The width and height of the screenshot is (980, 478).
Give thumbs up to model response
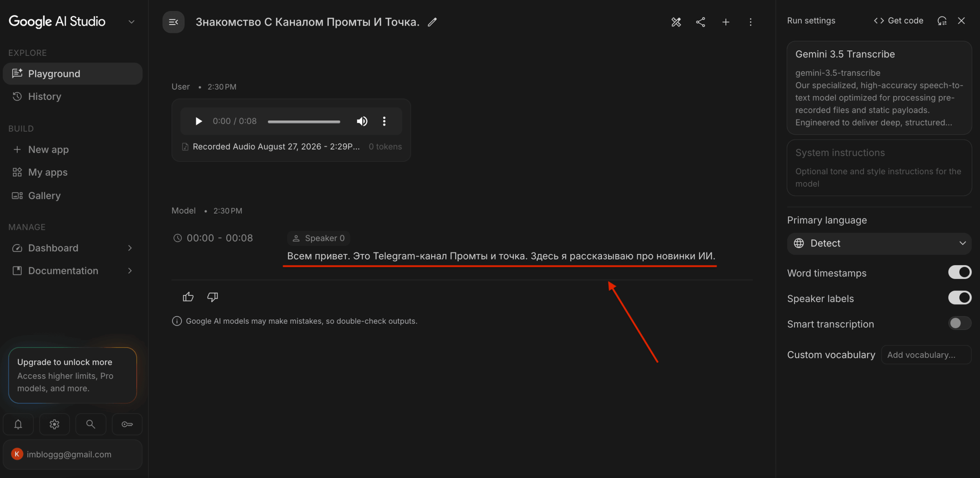point(188,297)
